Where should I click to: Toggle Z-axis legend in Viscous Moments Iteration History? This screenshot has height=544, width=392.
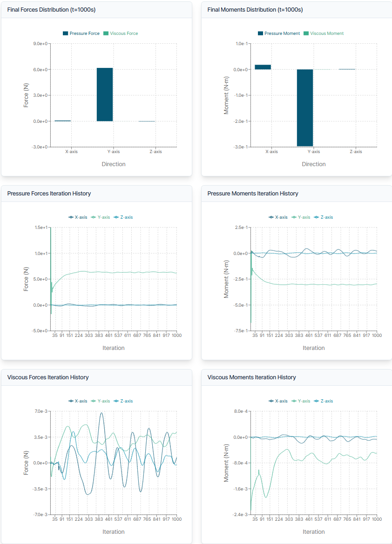click(x=323, y=401)
